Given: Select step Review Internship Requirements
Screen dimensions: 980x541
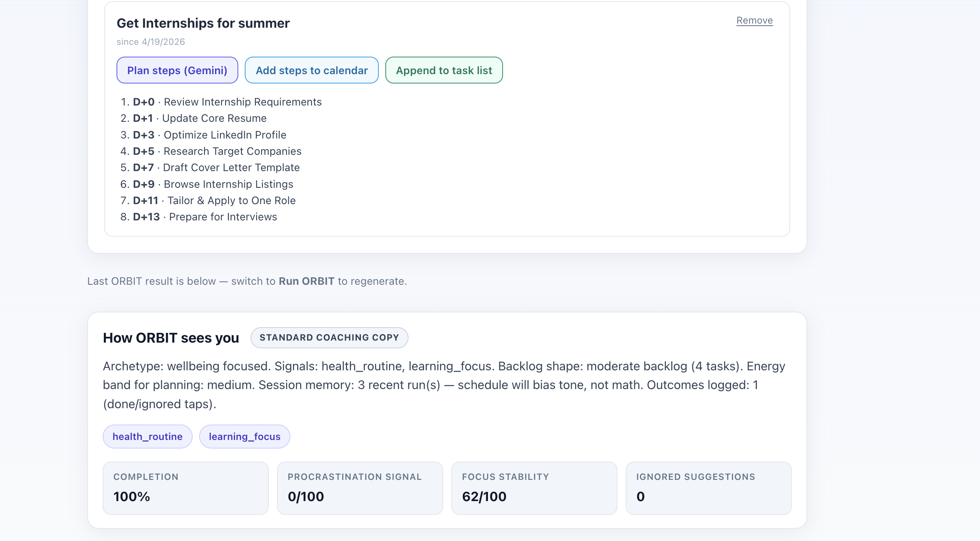Looking at the screenshot, I should pos(242,102).
